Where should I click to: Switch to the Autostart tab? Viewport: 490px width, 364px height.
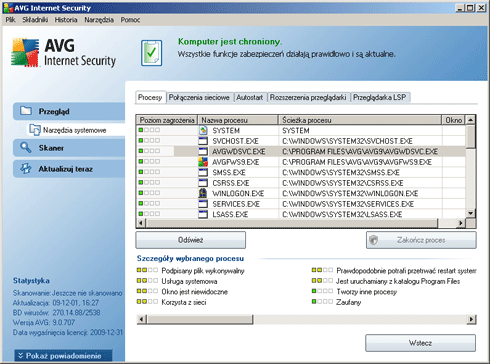click(x=250, y=97)
